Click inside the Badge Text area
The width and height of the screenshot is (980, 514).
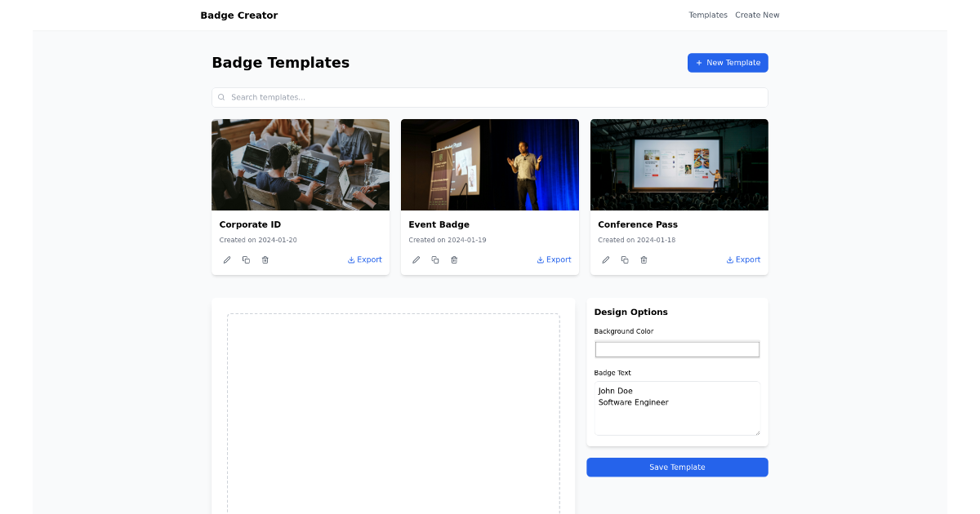pyautogui.click(x=677, y=408)
